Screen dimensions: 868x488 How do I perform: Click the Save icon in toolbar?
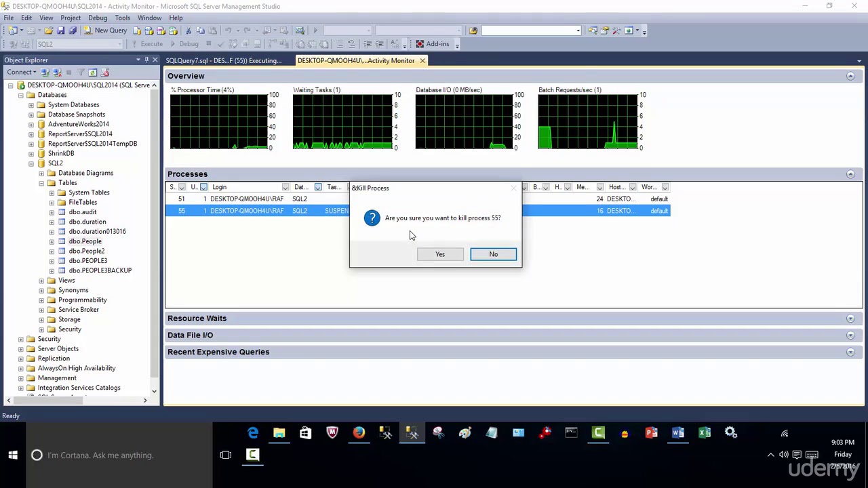(60, 30)
